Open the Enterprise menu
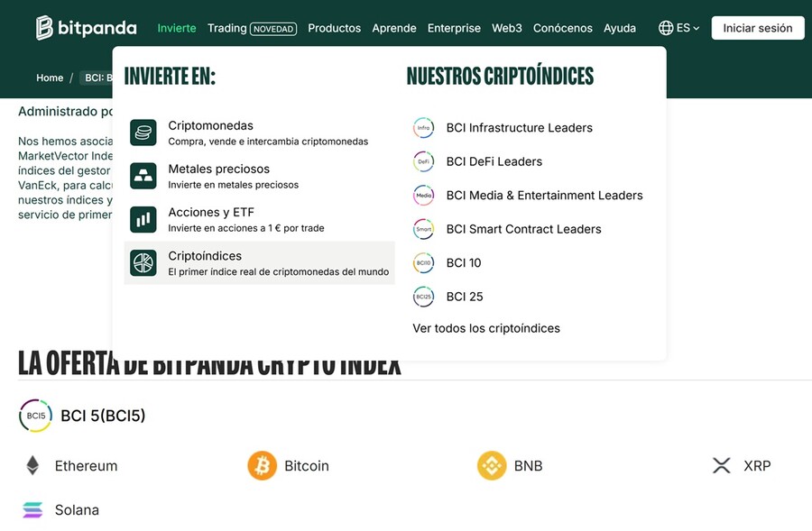The width and height of the screenshot is (812, 531). click(454, 28)
